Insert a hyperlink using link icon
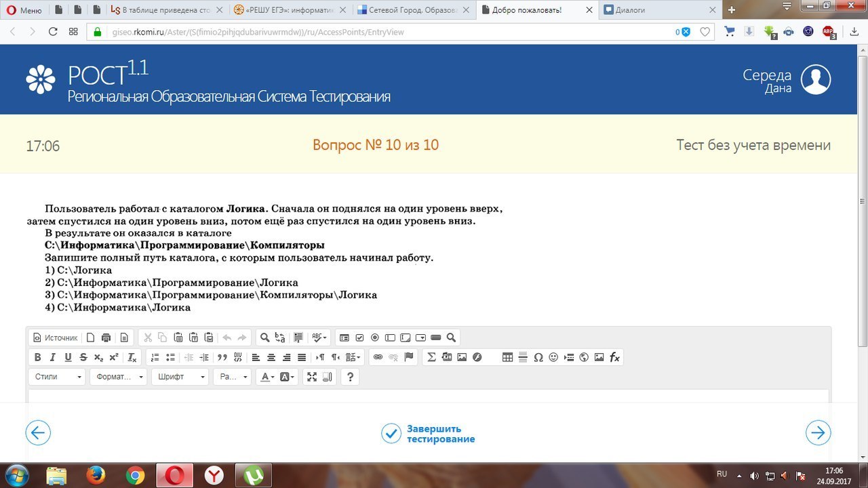 [x=378, y=357]
